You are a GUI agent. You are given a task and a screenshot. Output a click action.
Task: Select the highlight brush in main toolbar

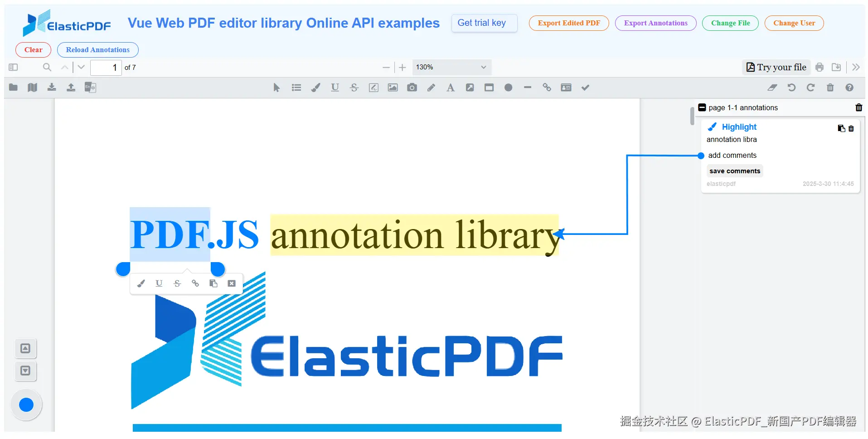[315, 88]
